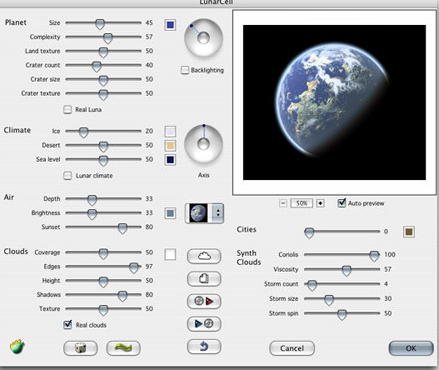Uncheck the Real clouds checkbox
This screenshot has height=370, width=439.
point(68,325)
